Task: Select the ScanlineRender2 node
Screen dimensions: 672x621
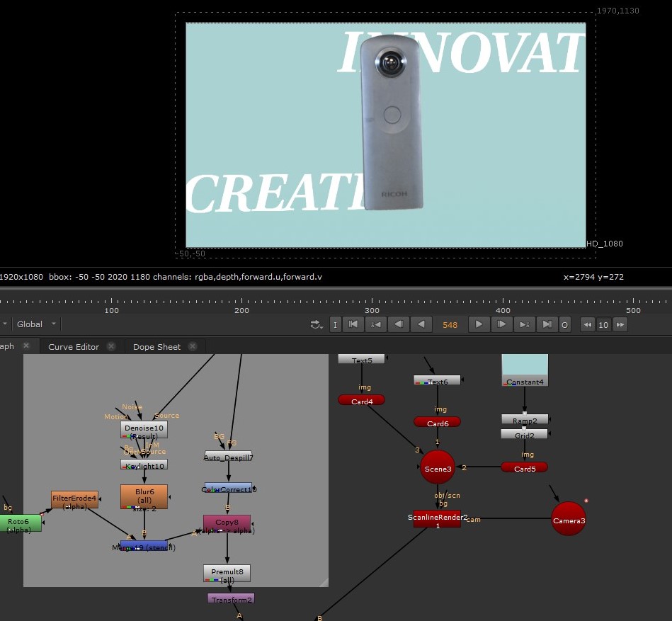Action: pos(437,519)
